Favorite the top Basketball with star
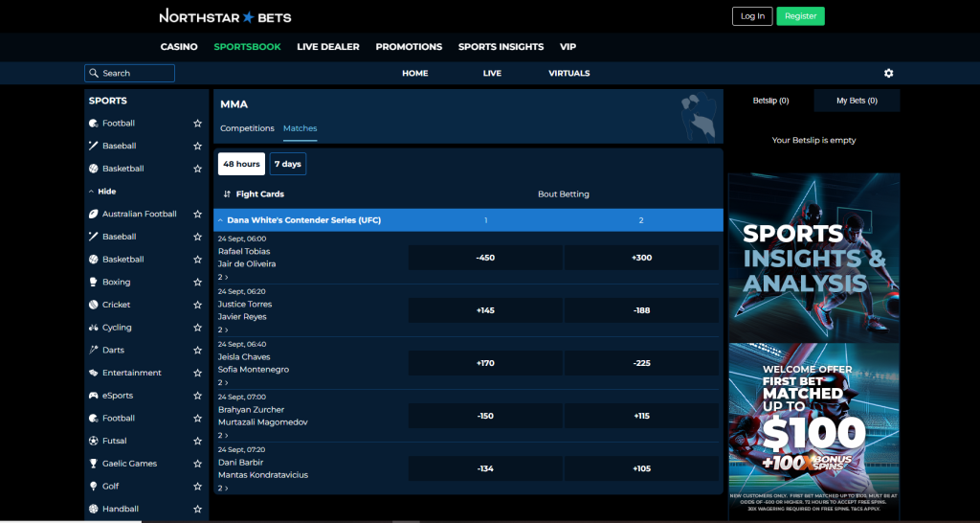The height and width of the screenshot is (523, 980). point(197,169)
